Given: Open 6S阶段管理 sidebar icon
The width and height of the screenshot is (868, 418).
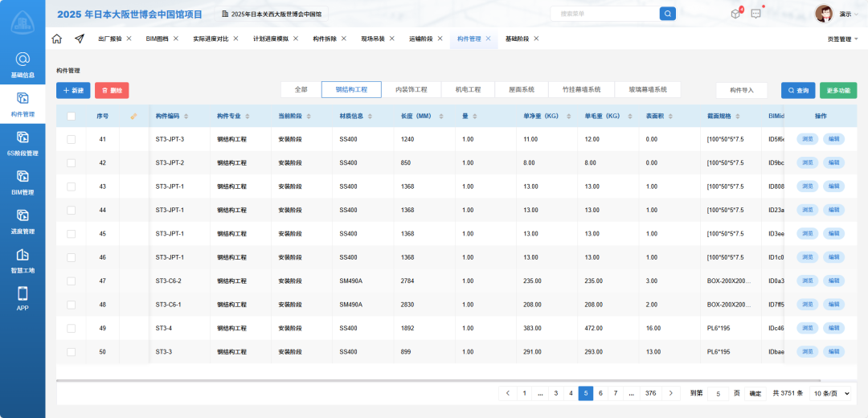Looking at the screenshot, I should coord(23,142).
